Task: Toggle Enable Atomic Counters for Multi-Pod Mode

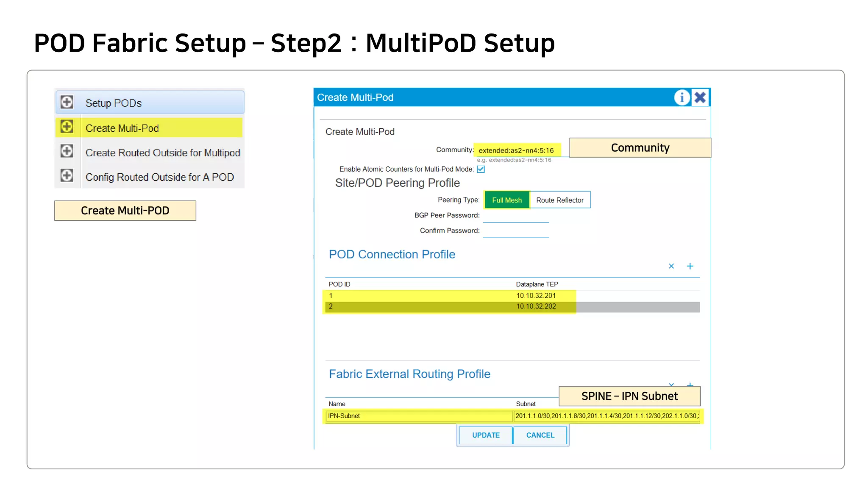Action: pos(481,169)
